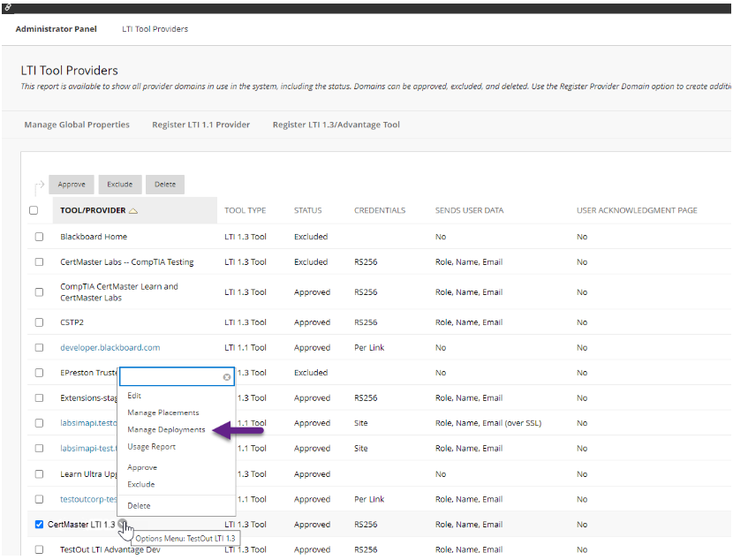The height and width of the screenshot is (560, 733).
Task: Check the select-all checkbox in the table header
Action: tap(34, 210)
